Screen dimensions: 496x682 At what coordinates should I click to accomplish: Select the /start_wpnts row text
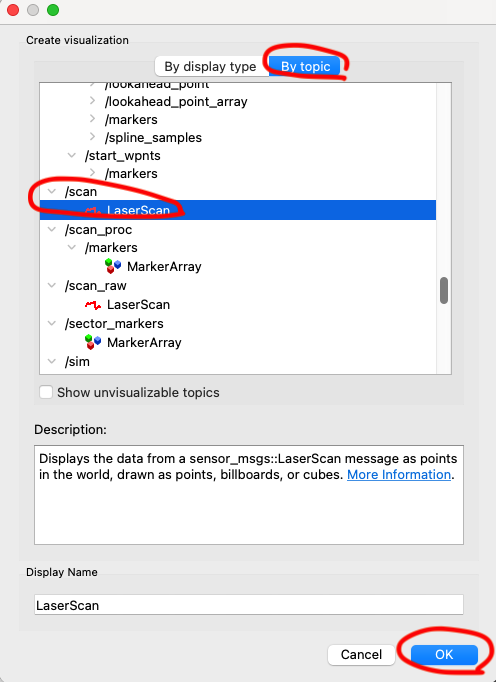pyautogui.click(x=123, y=156)
